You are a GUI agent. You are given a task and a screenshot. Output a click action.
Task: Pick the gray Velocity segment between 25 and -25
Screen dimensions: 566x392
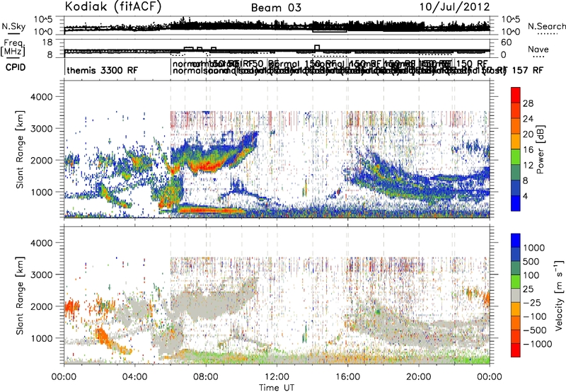click(516, 295)
